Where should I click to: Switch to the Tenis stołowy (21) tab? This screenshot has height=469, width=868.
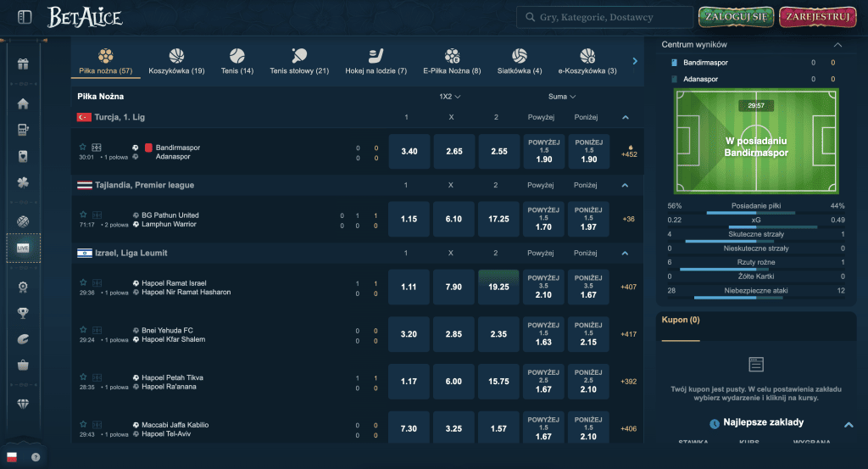click(299, 61)
